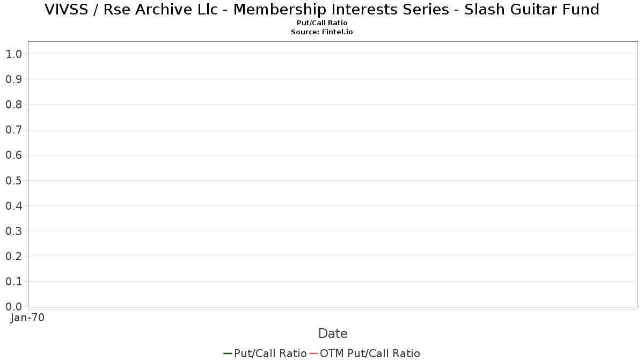Select the 0.2 y-axis tick label
This screenshot has width=644, height=362.
tap(13, 256)
